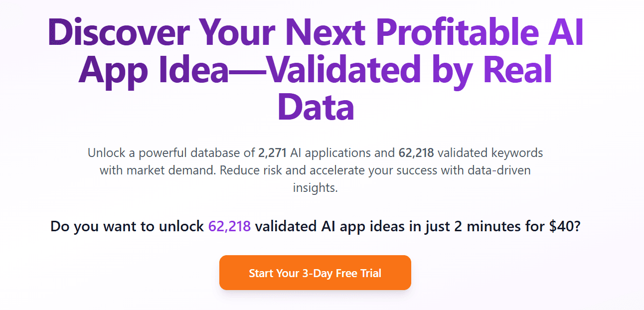This screenshot has width=644, height=310.
Task: Click "Unlock a powerful database" text
Action: tap(171, 153)
